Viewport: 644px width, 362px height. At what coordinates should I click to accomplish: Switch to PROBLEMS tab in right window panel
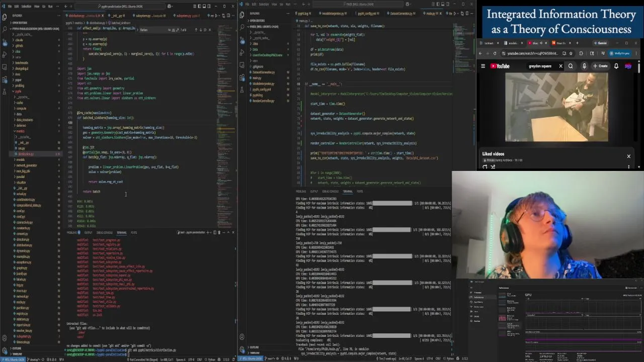click(301, 191)
